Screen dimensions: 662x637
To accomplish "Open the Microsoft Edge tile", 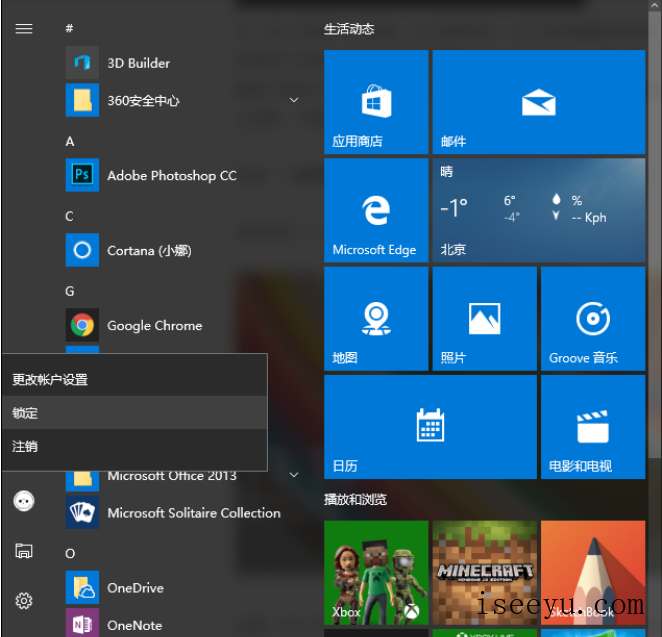I will pyautogui.click(x=376, y=210).
